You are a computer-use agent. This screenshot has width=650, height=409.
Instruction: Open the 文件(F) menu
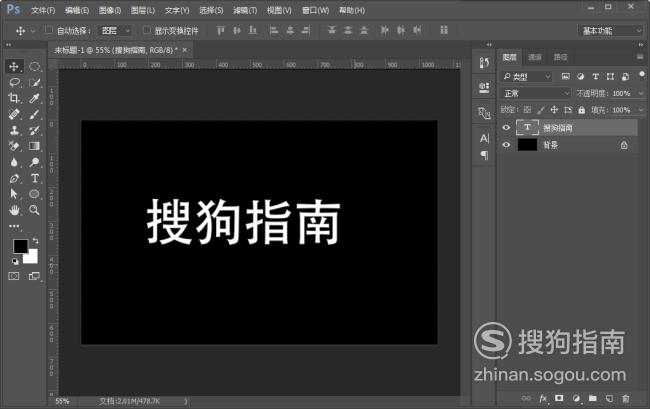43,10
